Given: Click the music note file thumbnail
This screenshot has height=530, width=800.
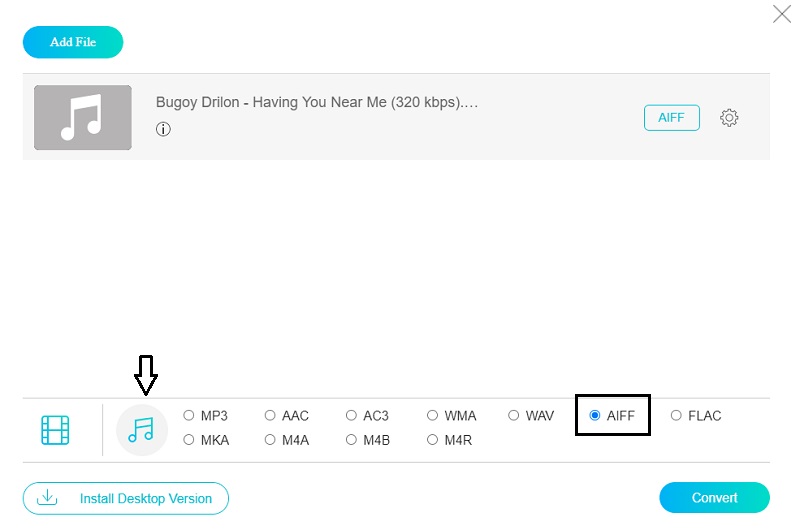Looking at the screenshot, I should pos(83,117).
